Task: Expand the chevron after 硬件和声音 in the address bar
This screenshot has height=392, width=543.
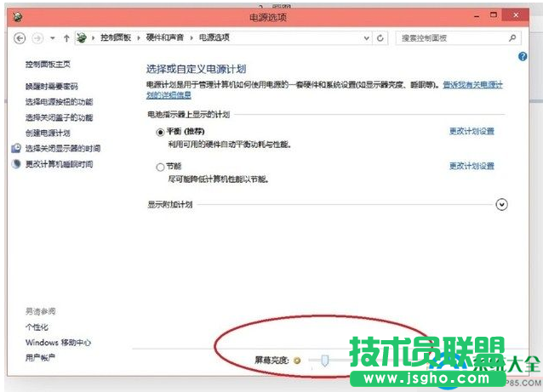Action: tap(191, 38)
